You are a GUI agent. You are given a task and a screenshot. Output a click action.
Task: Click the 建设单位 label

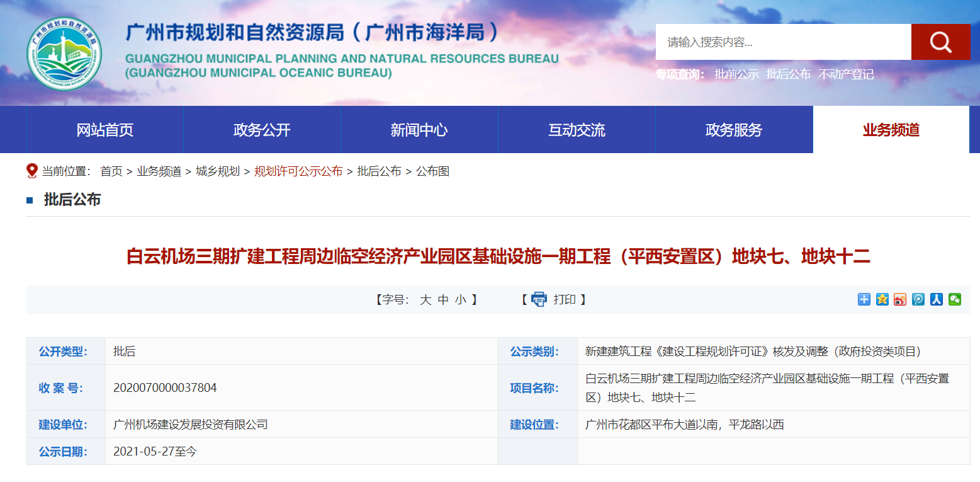[63, 425]
